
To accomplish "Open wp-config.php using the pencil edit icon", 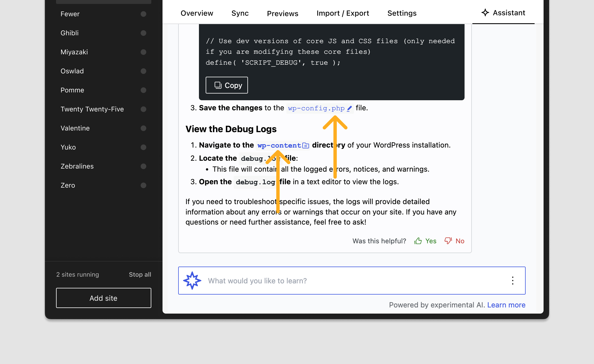I will 350,108.
